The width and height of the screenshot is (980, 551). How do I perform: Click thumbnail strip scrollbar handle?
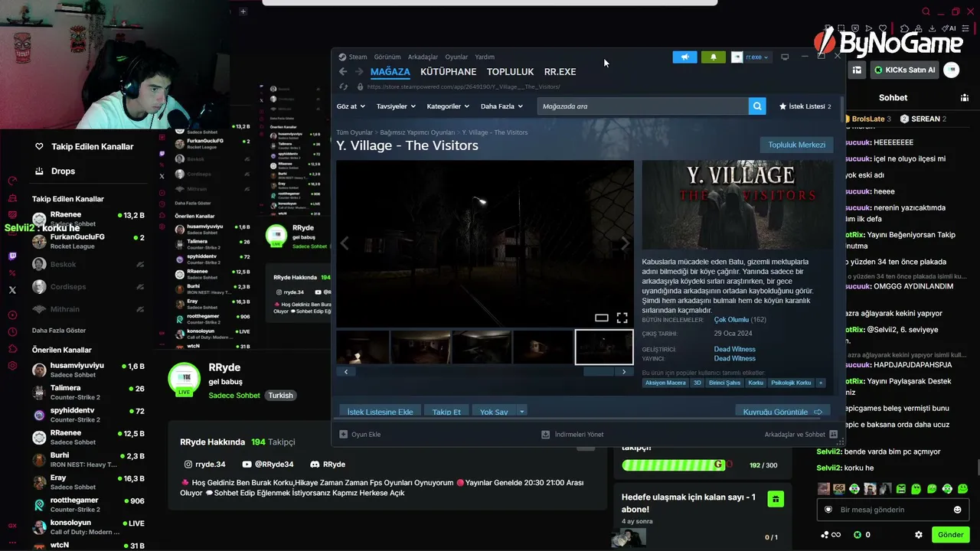(599, 372)
